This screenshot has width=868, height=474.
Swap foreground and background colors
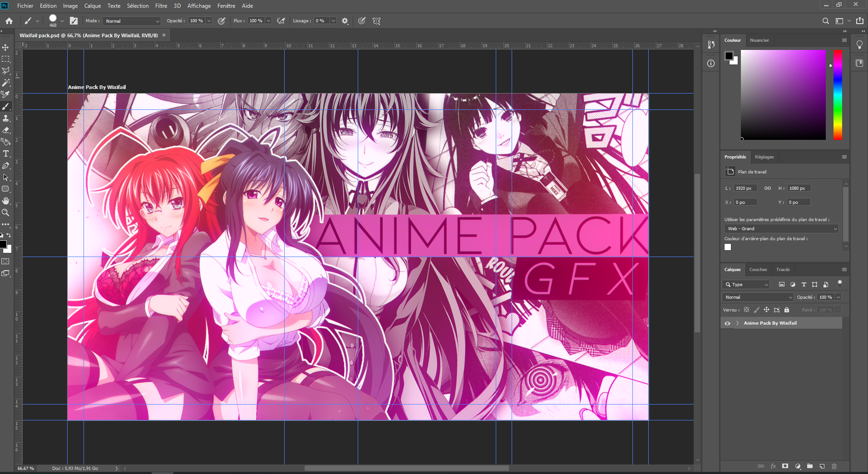[x=9, y=235]
